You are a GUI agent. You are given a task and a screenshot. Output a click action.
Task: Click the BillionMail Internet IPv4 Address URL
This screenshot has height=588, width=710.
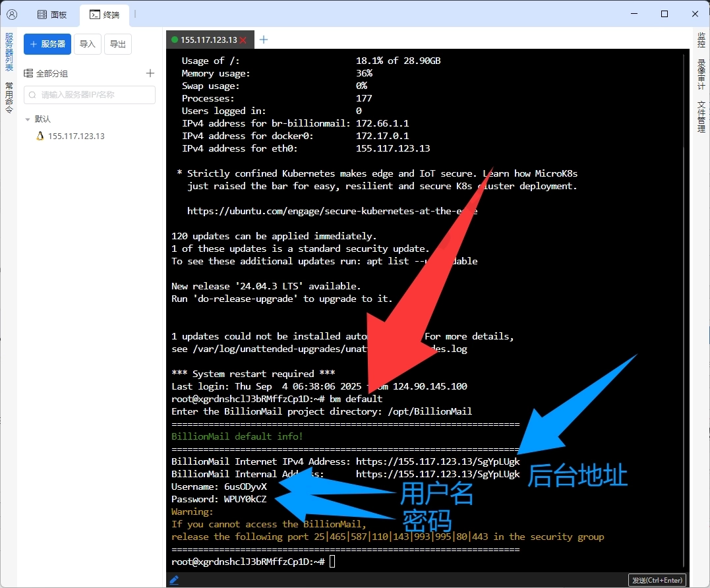point(438,461)
